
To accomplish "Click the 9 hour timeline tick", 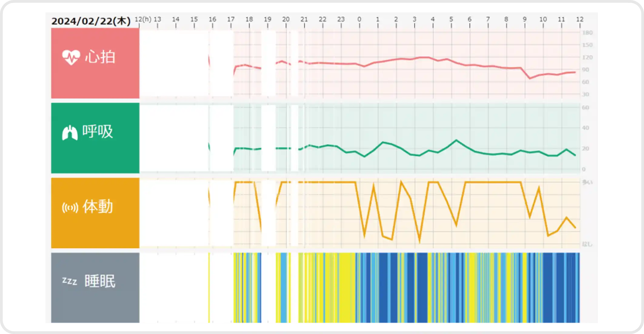I will pos(524,19).
